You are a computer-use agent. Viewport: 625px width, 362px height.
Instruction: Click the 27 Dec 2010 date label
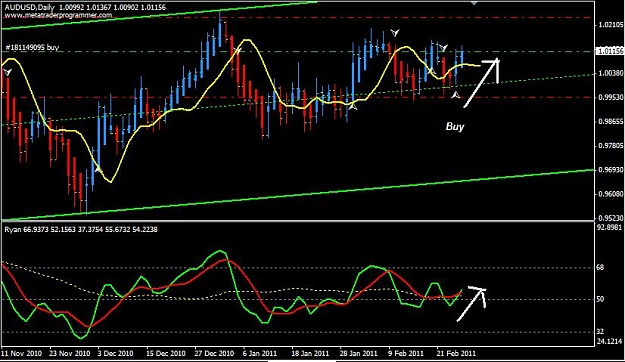click(214, 353)
